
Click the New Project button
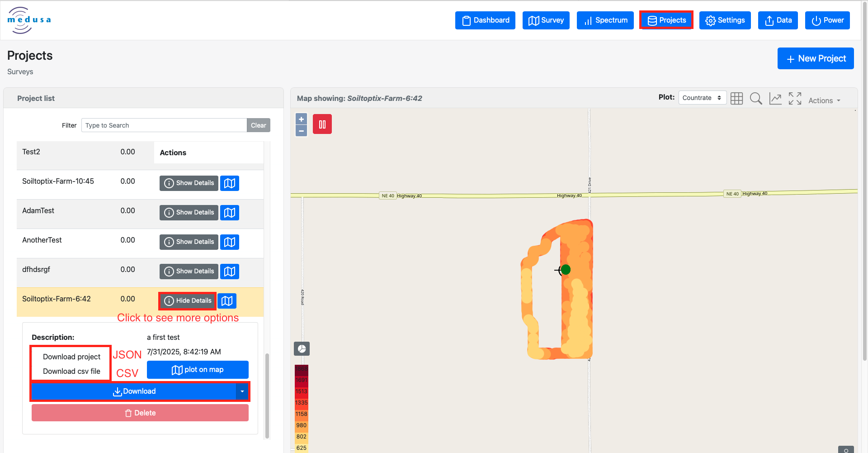tap(816, 58)
